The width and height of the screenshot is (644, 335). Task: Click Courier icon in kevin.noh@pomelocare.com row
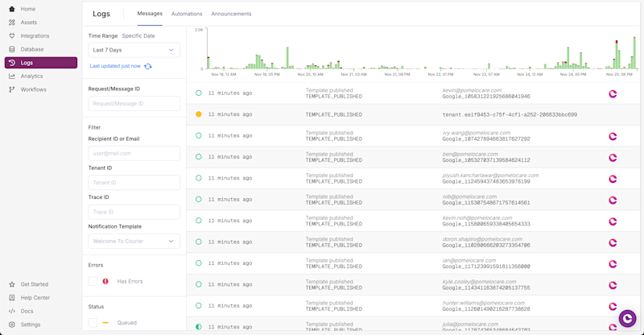coord(613,221)
